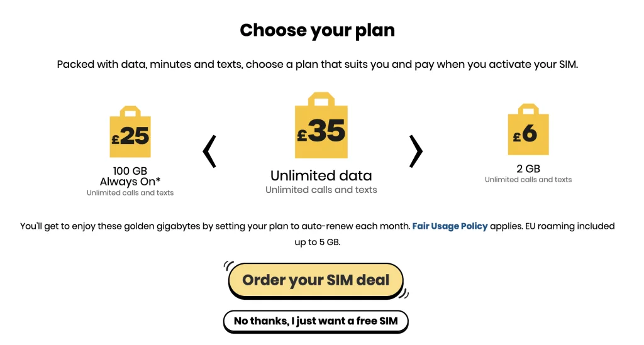The width and height of the screenshot is (644, 345).
Task: Click Unlimited calls and texts under Unlimited data
Action: pyautogui.click(x=321, y=190)
